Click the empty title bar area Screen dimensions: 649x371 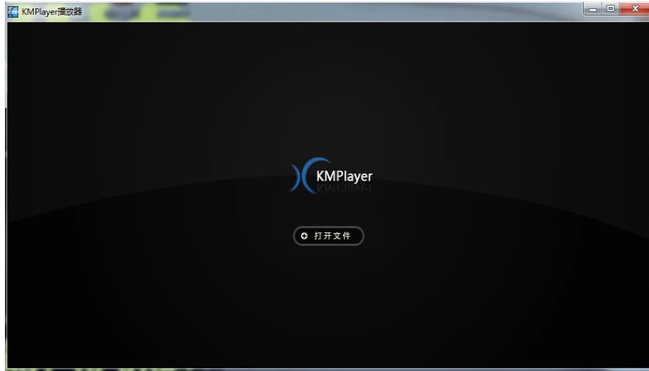click(x=385, y=12)
